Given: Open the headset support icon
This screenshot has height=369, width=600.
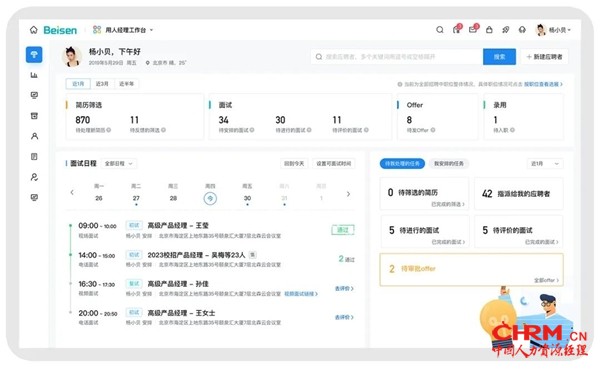Looking at the screenshot, I should click(522, 29).
